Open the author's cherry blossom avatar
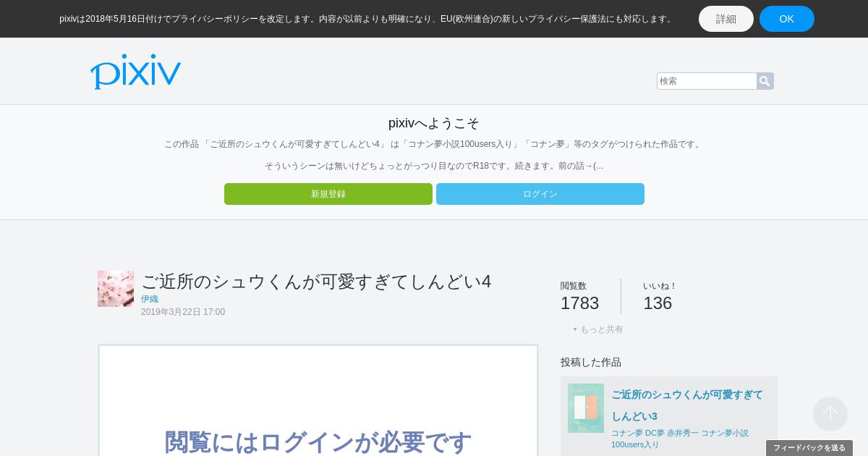 (x=116, y=289)
